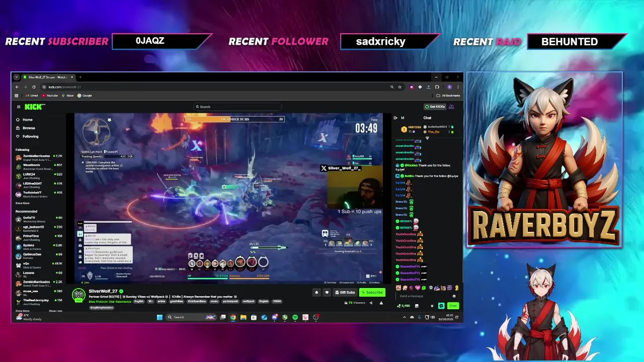Click the stream video player
The image size is (644, 362).
point(229,199)
